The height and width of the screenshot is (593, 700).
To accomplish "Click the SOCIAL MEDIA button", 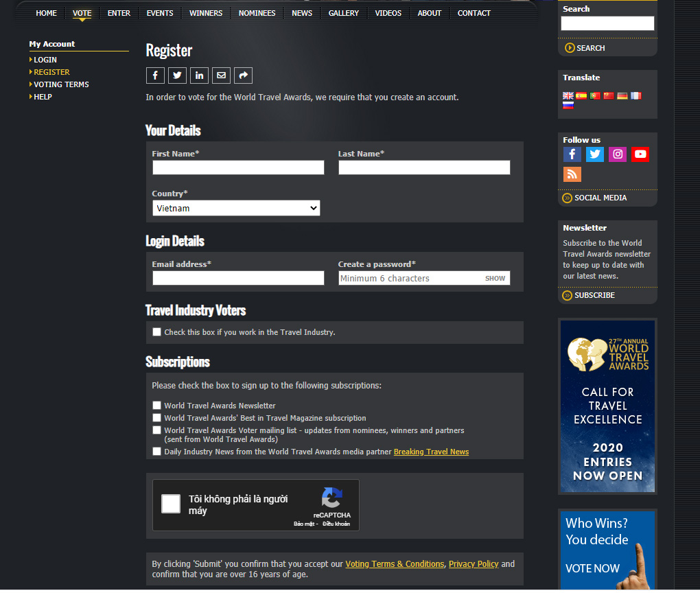I will click(594, 198).
